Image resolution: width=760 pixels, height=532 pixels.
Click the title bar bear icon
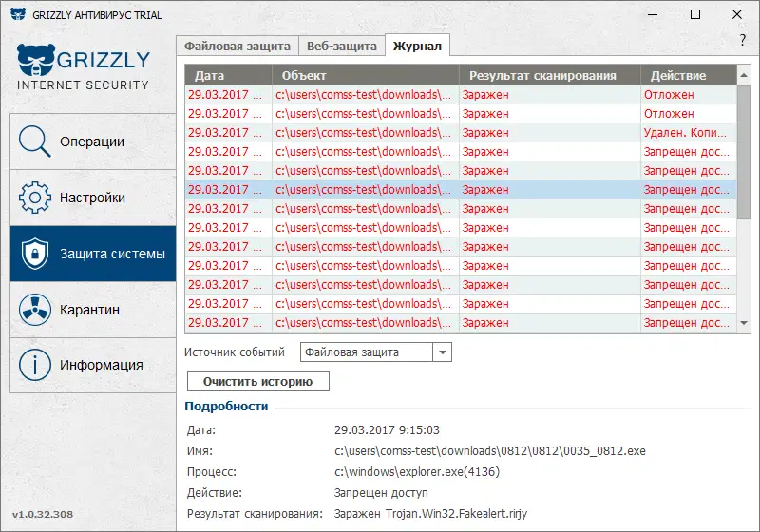[18, 14]
